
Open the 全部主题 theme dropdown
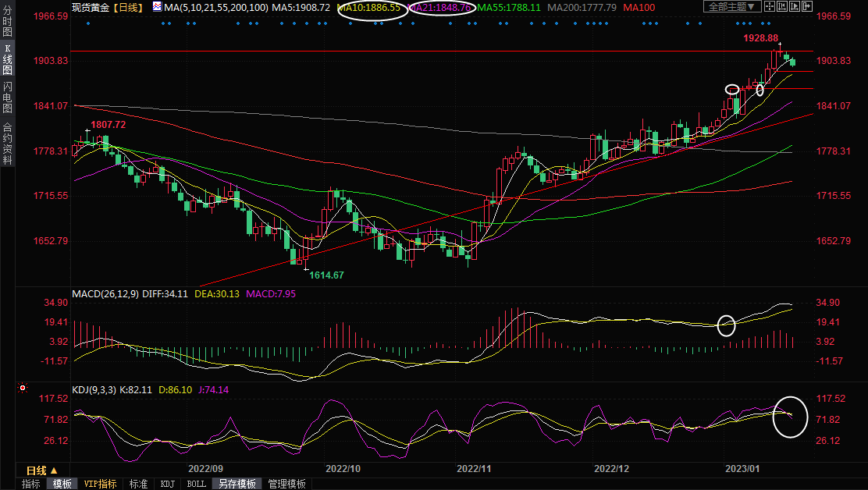click(731, 7)
